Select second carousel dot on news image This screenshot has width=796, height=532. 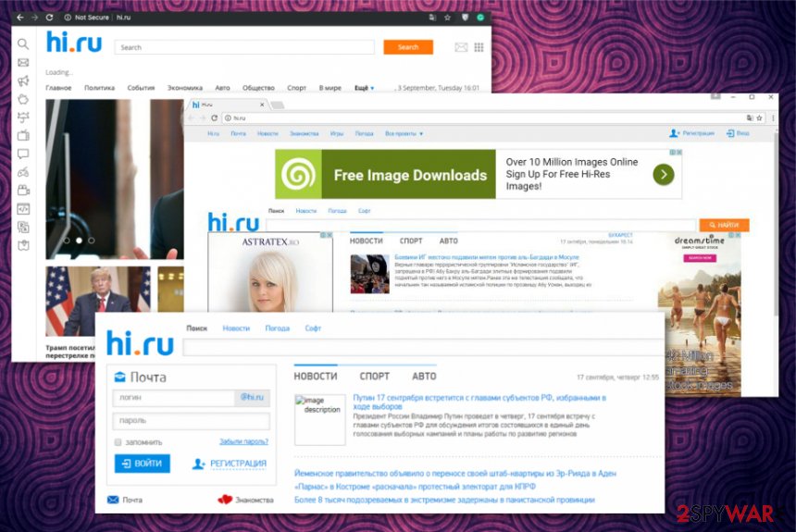[x=79, y=241]
